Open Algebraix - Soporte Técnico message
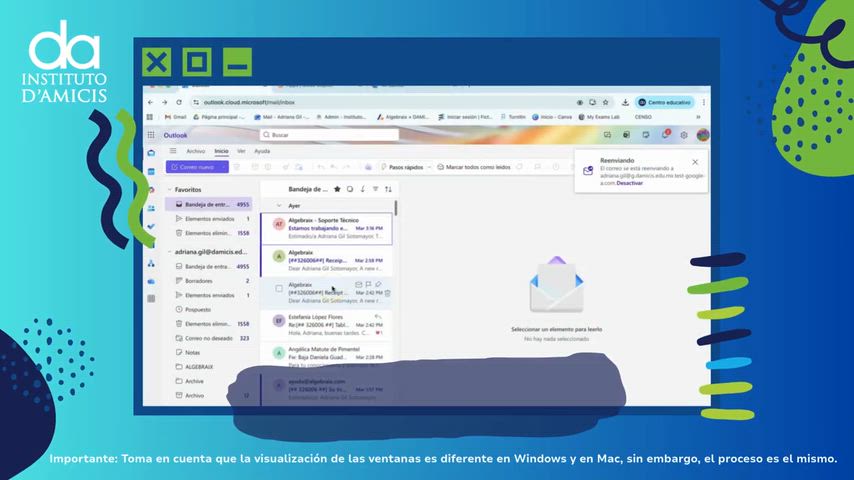854x480 pixels. pyautogui.click(x=326, y=228)
